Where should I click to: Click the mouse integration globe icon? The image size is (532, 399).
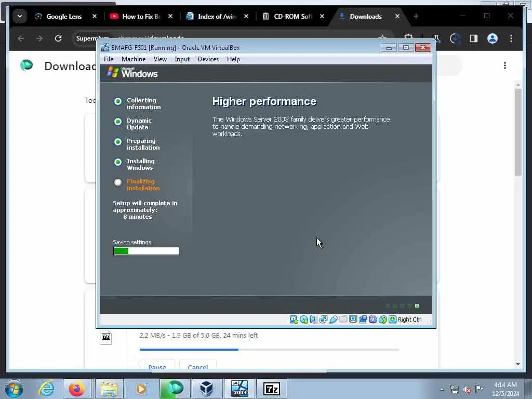click(x=383, y=320)
